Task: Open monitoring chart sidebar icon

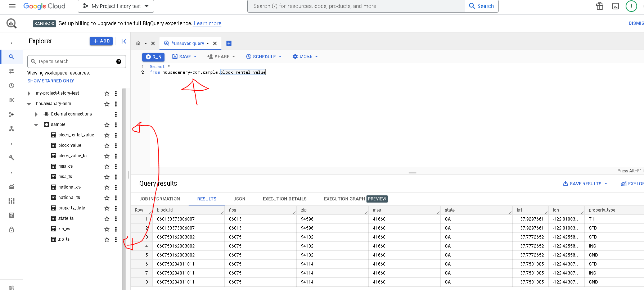Action: [12, 186]
